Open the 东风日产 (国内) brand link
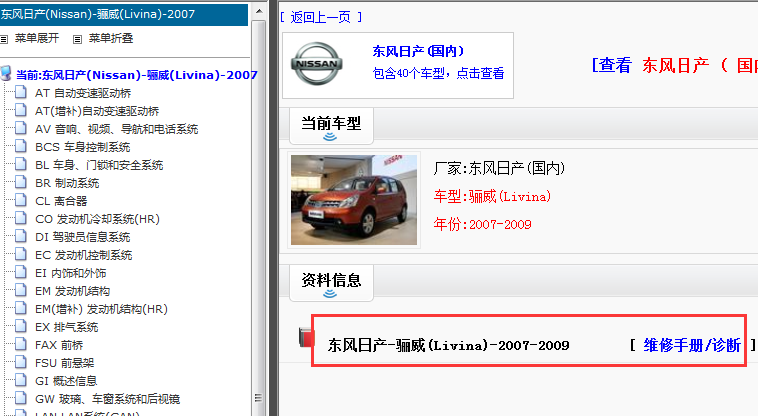 point(418,51)
